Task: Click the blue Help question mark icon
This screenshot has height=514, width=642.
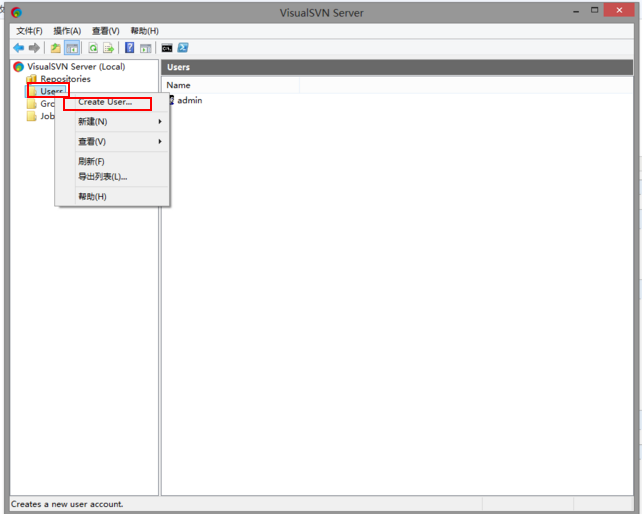Action: [x=129, y=48]
